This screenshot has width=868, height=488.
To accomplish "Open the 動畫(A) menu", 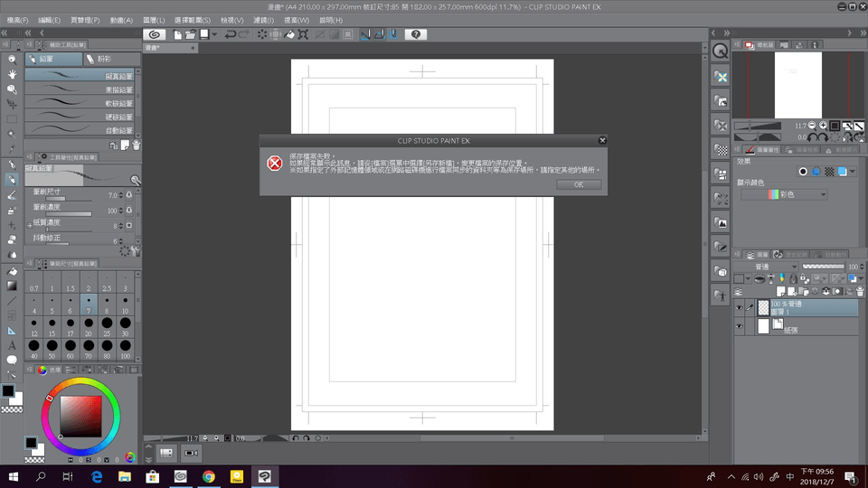I will (121, 20).
